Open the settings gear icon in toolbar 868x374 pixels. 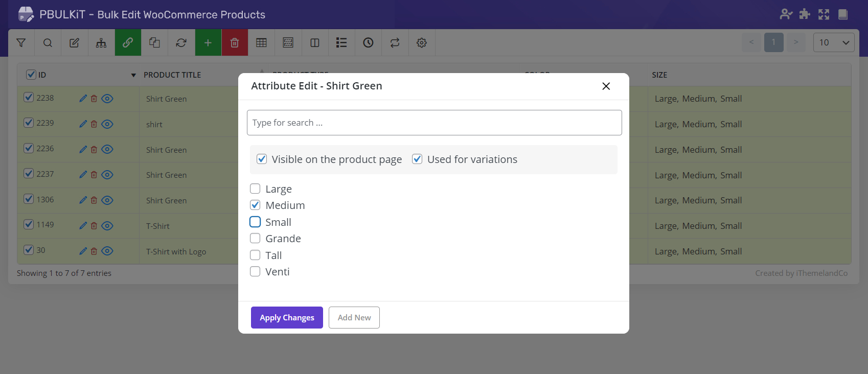click(422, 43)
